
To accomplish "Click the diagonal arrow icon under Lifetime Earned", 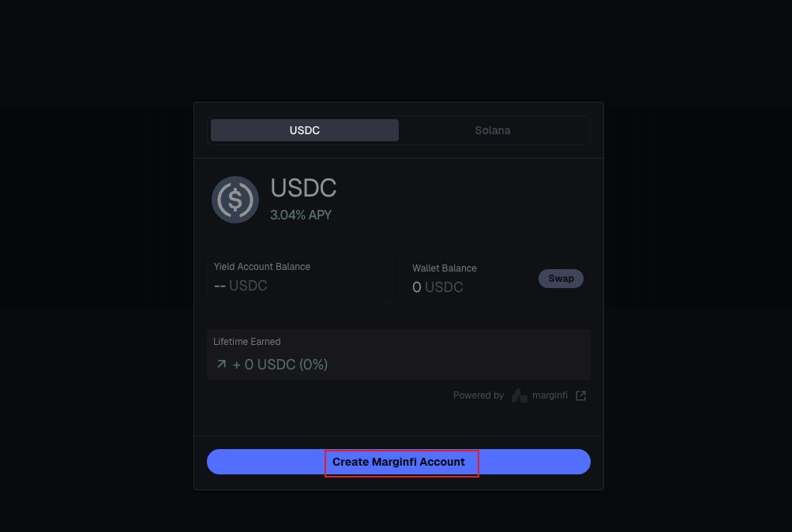I will point(221,364).
